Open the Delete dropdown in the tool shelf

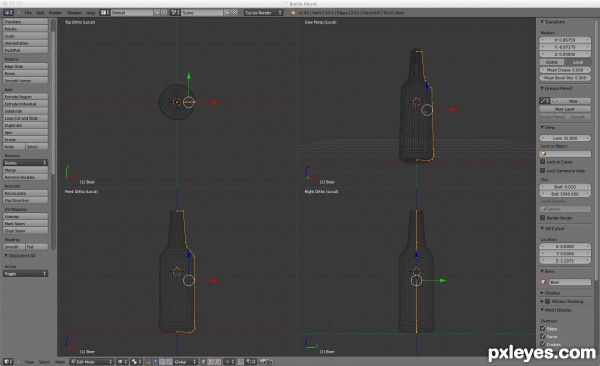(25, 163)
